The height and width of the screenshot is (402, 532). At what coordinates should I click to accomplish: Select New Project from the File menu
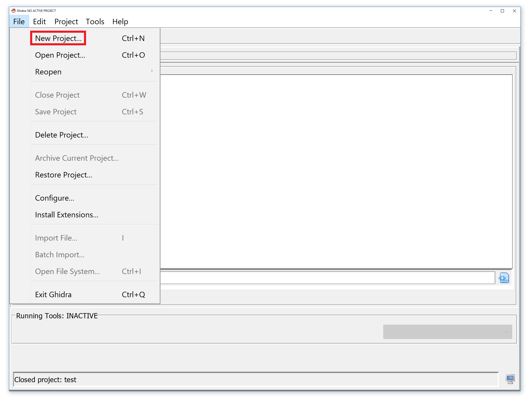point(58,38)
